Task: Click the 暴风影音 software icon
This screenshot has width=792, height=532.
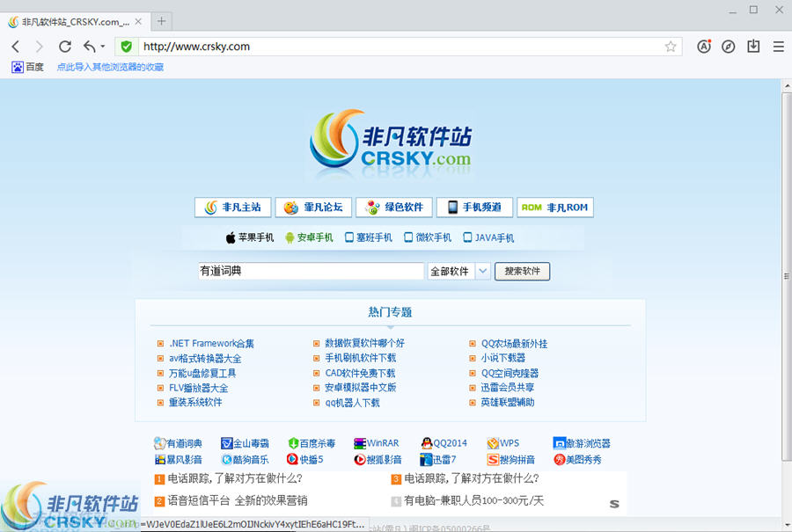Action: [x=160, y=460]
